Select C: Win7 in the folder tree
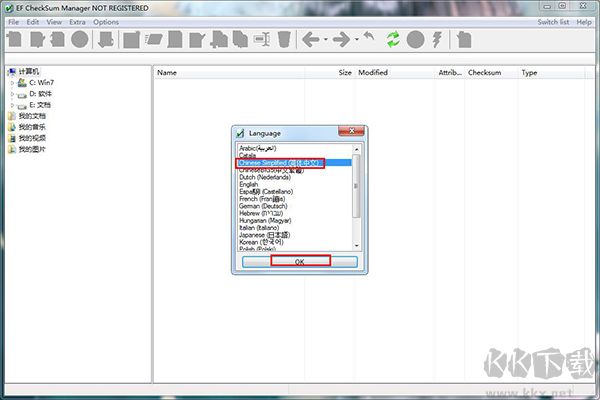The image size is (600, 400). 41,83
